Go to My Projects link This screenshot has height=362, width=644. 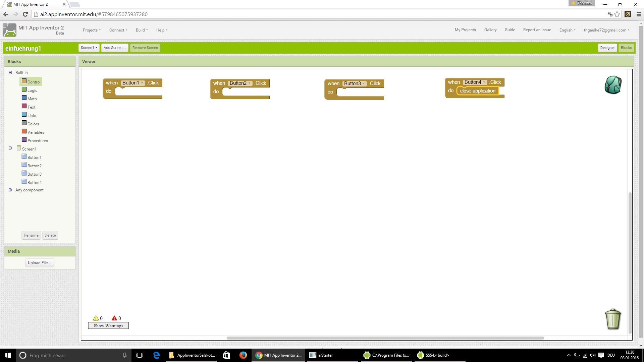click(465, 30)
